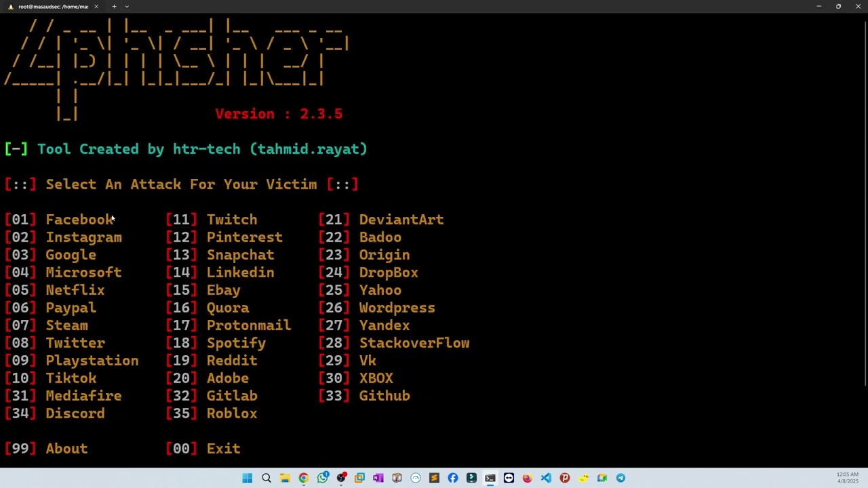Click the 'Microsoft' option text
Viewport: 868px width, 488px height.
(x=83, y=272)
